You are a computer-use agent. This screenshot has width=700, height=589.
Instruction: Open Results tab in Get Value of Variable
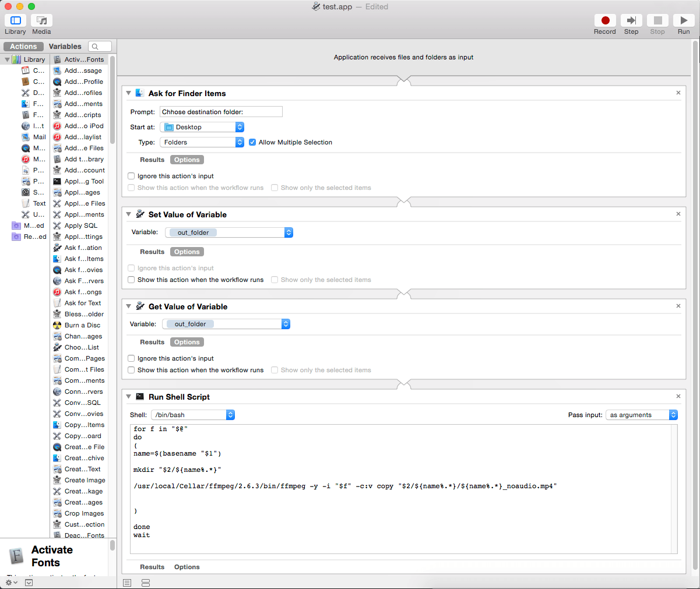(x=152, y=342)
